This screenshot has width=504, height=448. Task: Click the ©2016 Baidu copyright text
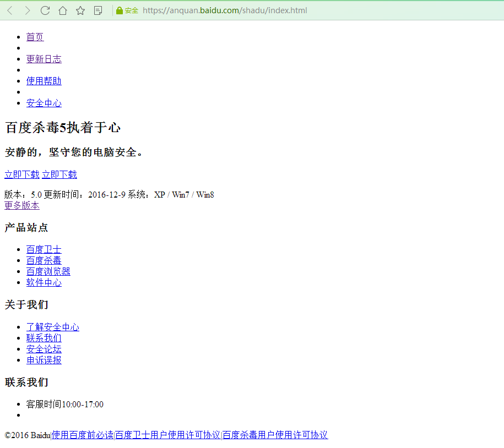28,435
